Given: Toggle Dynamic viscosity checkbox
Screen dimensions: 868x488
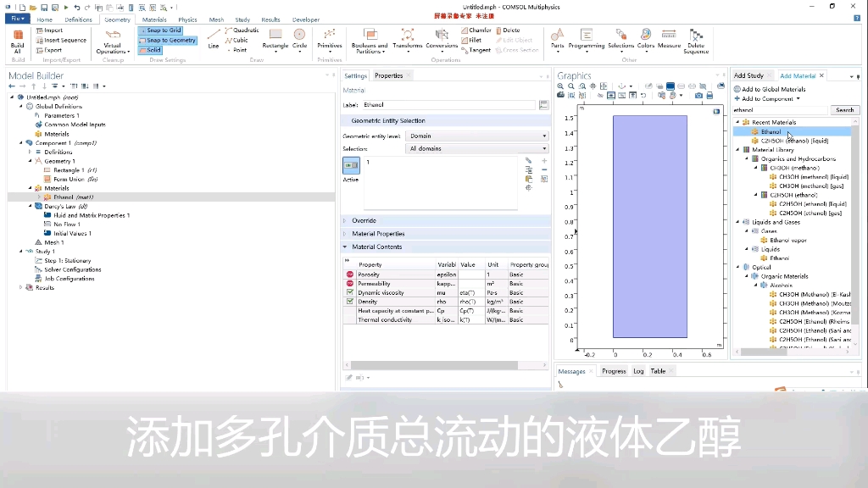Looking at the screenshot, I should [350, 292].
